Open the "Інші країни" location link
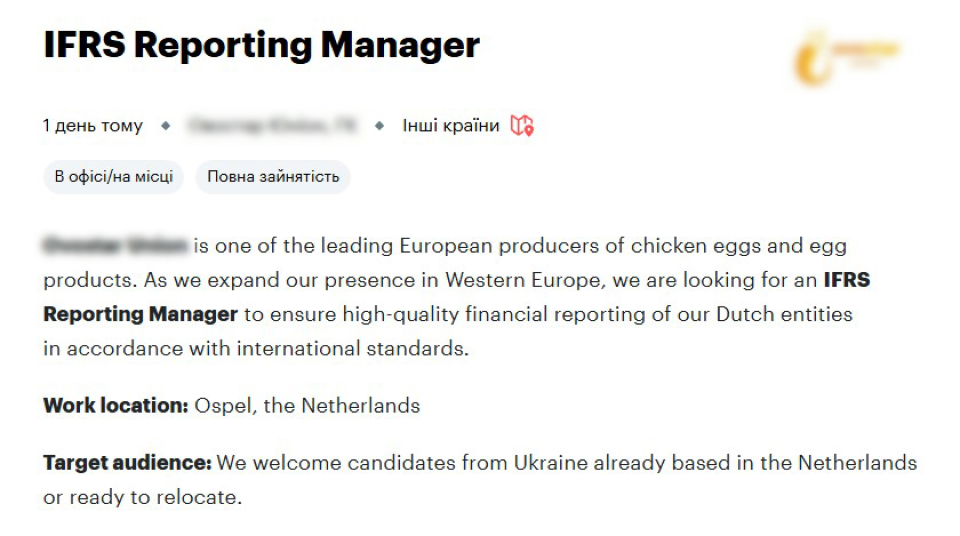This screenshot has width=960, height=536. pyautogui.click(x=450, y=126)
